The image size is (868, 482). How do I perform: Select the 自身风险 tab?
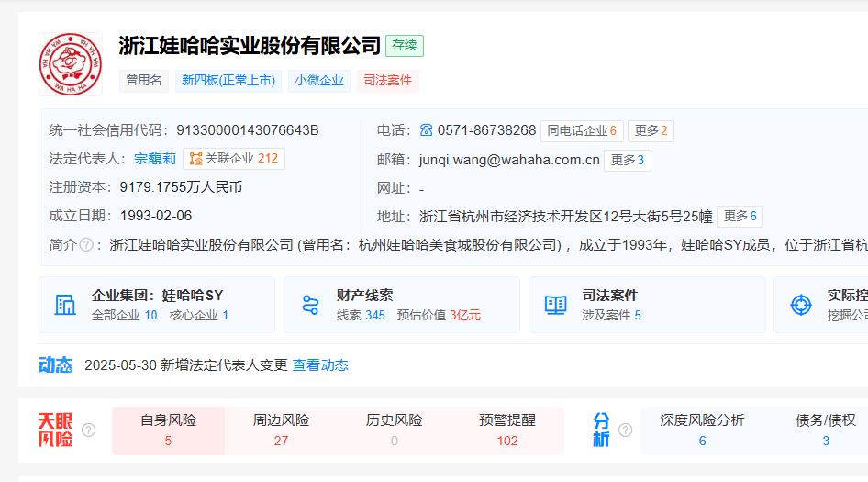tap(168, 431)
